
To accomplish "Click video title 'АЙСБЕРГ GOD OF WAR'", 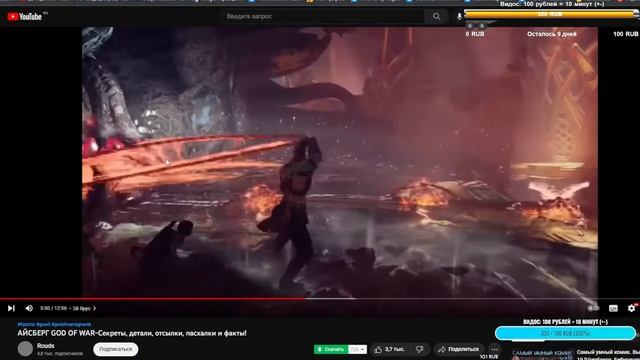I will click(132, 333).
